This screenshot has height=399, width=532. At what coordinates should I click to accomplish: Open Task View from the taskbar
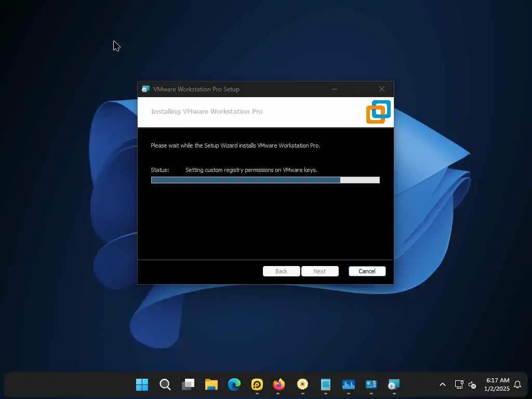coord(188,384)
